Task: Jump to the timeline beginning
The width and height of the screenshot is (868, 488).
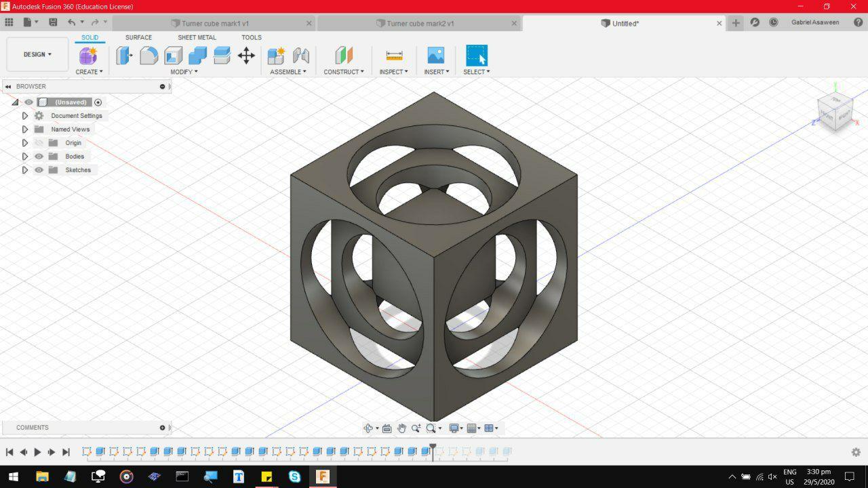Action: click(x=9, y=452)
